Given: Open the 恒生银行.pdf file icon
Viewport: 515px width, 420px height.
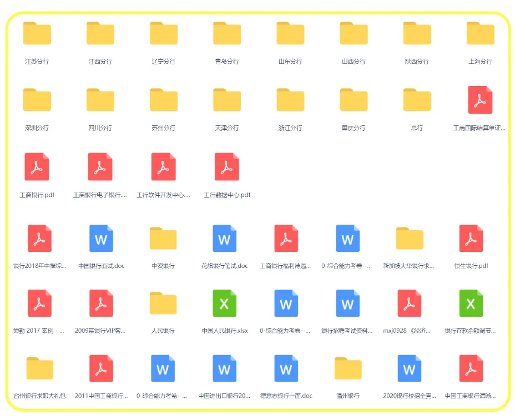Looking at the screenshot, I should pyautogui.click(x=471, y=239).
